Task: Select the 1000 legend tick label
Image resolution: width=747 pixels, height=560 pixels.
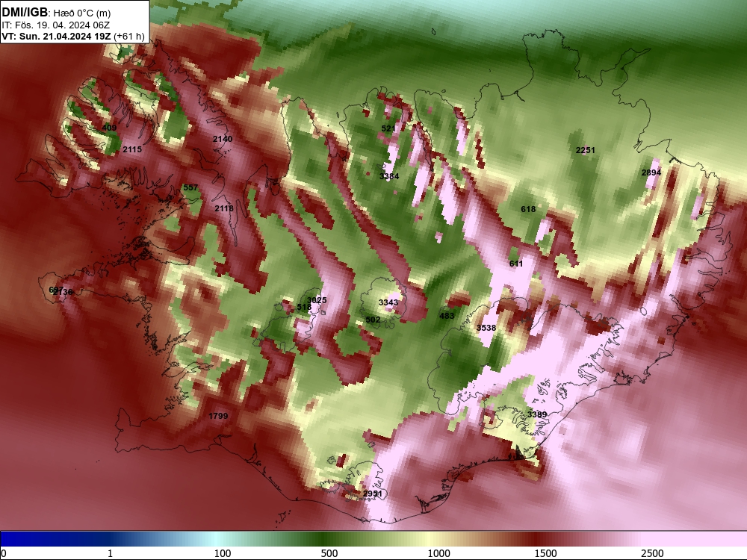Action: coord(438,553)
